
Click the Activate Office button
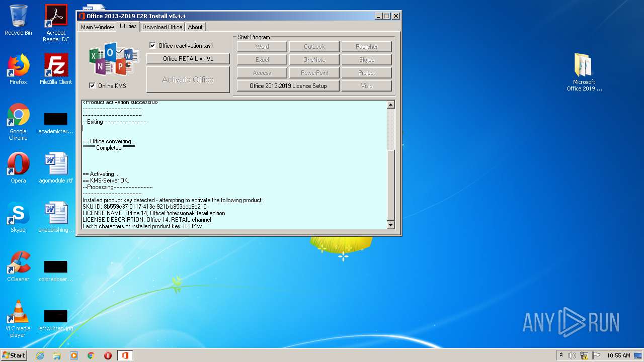click(x=188, y=79)
